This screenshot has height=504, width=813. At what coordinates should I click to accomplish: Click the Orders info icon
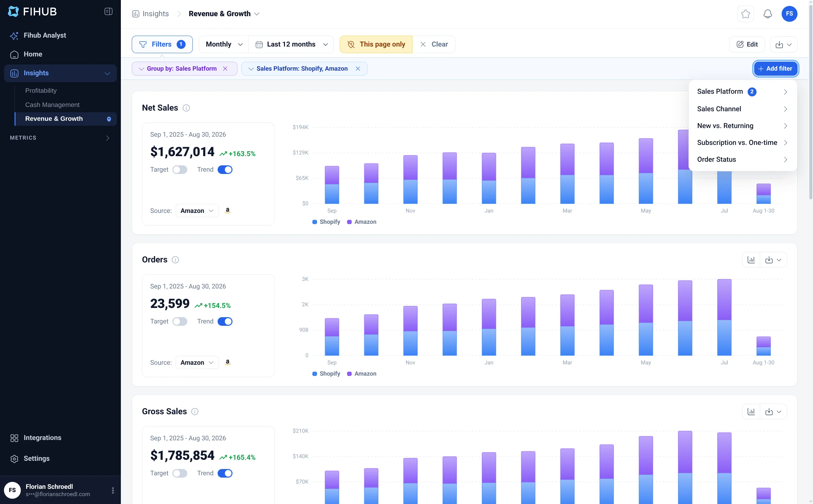point(175,260)
